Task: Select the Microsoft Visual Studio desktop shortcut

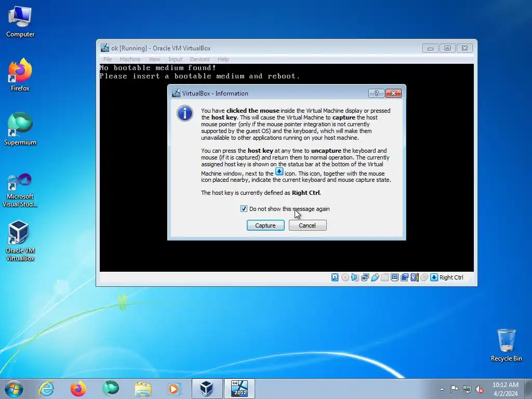Action: click(x=20, y=190)
